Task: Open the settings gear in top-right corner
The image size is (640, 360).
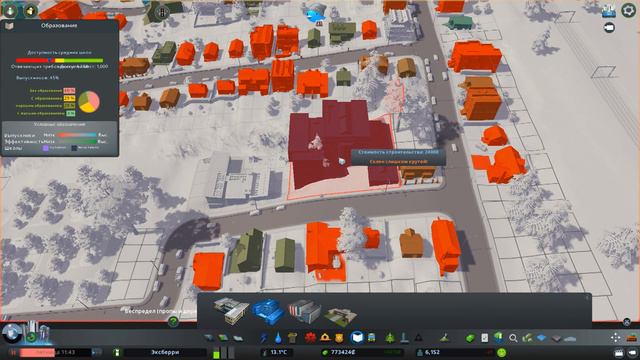Action: pos(629,10)
